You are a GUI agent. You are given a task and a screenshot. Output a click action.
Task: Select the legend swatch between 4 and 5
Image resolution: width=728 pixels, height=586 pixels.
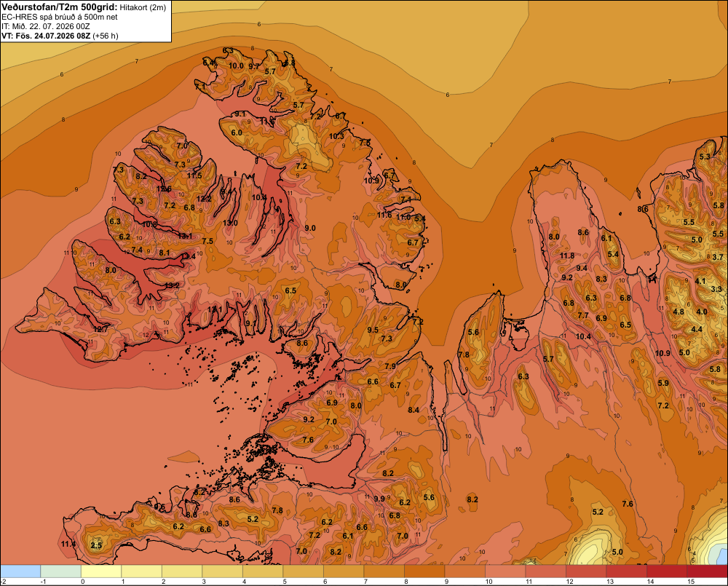tap(263, 571)
